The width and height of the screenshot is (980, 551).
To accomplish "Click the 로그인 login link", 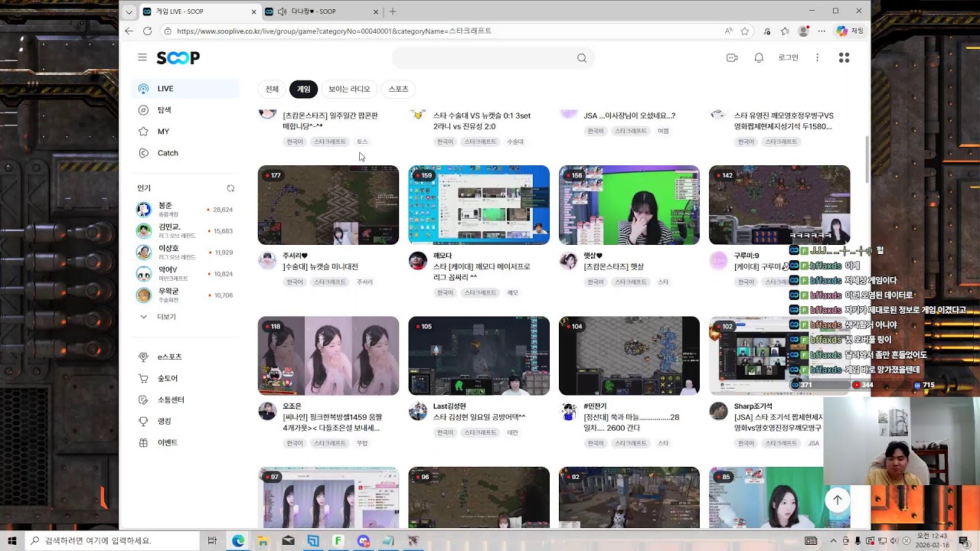I will pyautogui.click(x=788, y=57).
